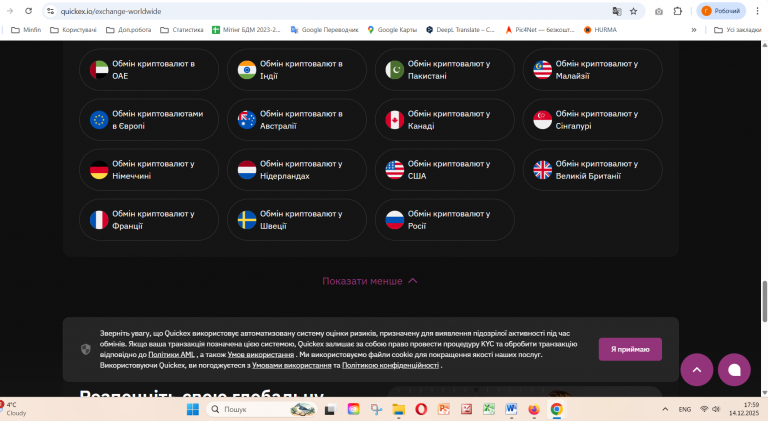The width and height of the screenshot is (768, 421).
Task: Open the Windows Start menu
Action: pyautogui.click(x=193, y=409)
